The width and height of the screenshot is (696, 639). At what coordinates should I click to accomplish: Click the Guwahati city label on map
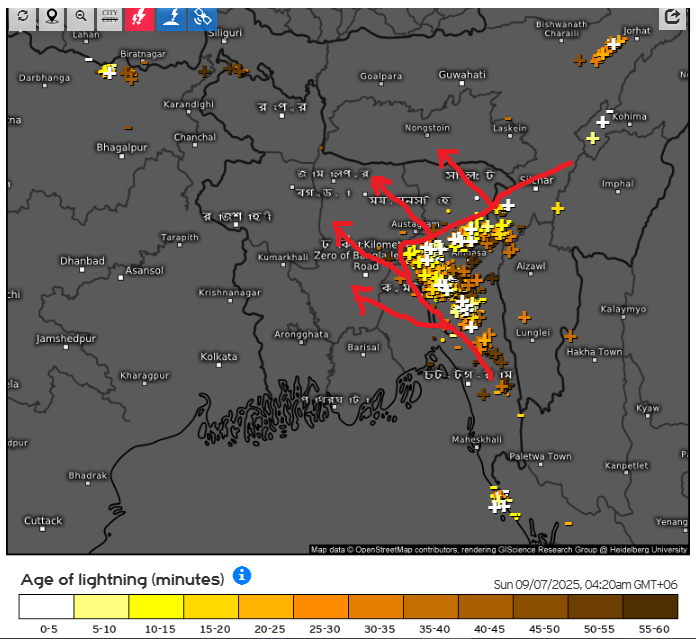tap(461, 75)
